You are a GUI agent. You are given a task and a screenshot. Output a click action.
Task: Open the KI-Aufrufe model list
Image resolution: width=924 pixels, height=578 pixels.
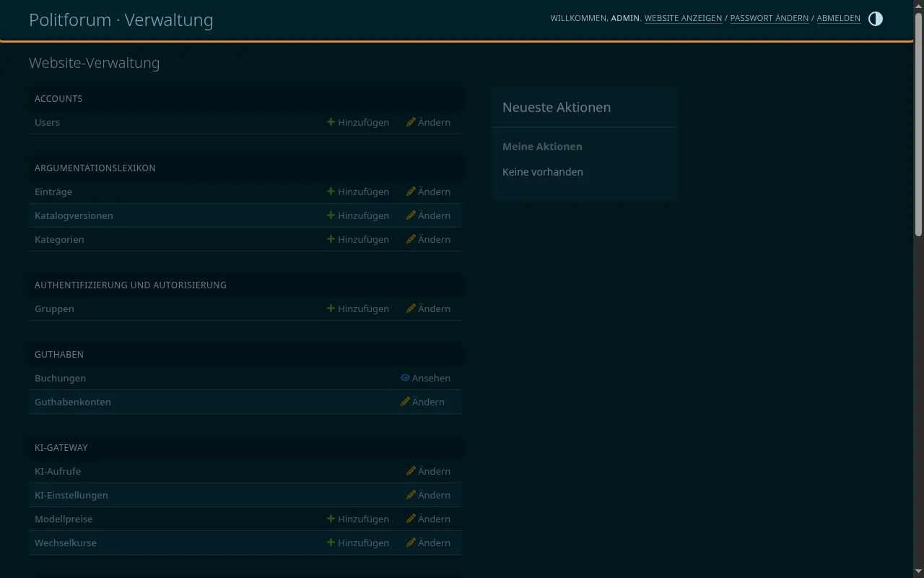(x=58, y=471)
